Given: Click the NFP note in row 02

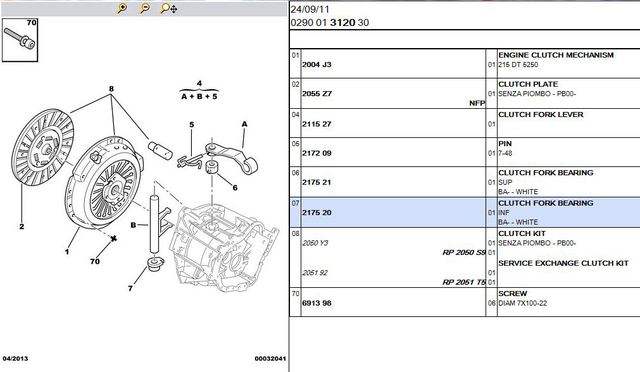Looking at the screenshot, I should (x=477, y=103).
